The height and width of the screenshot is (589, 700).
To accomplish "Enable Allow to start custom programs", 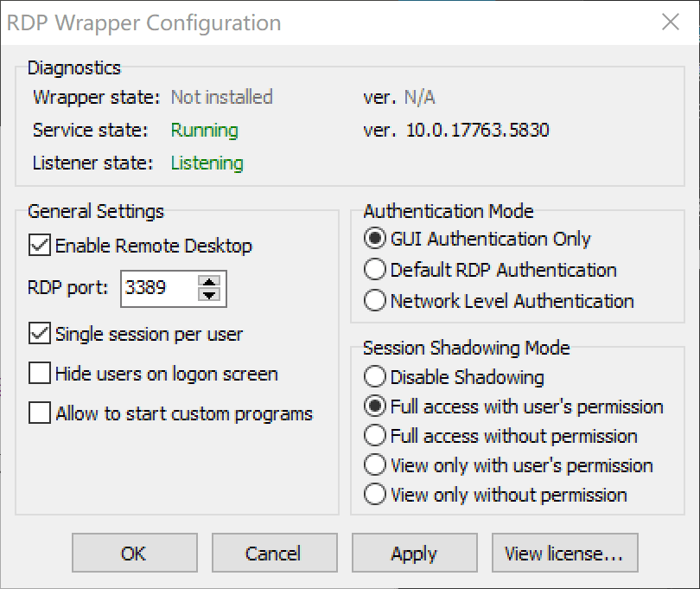I will coord(39,413).
